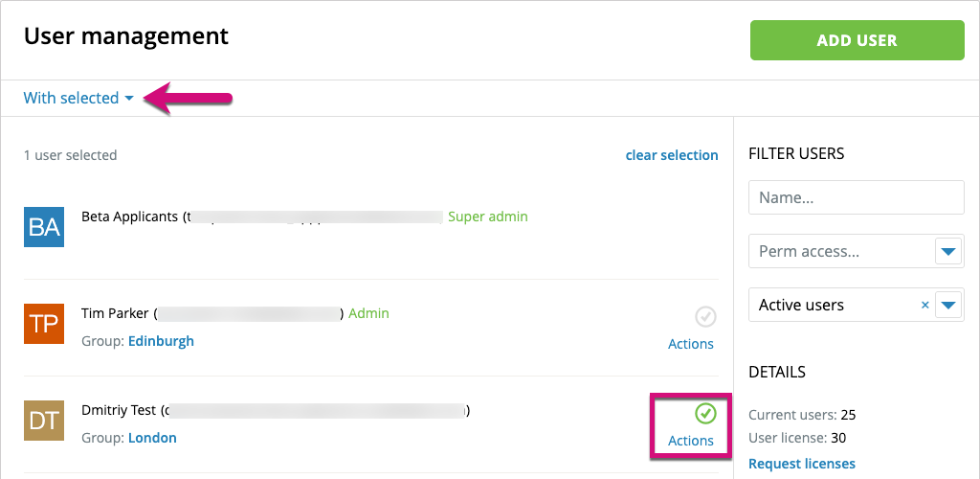Open the With selected dropdown menu
The height and width of the screenshot is (479, 980).
78,98
